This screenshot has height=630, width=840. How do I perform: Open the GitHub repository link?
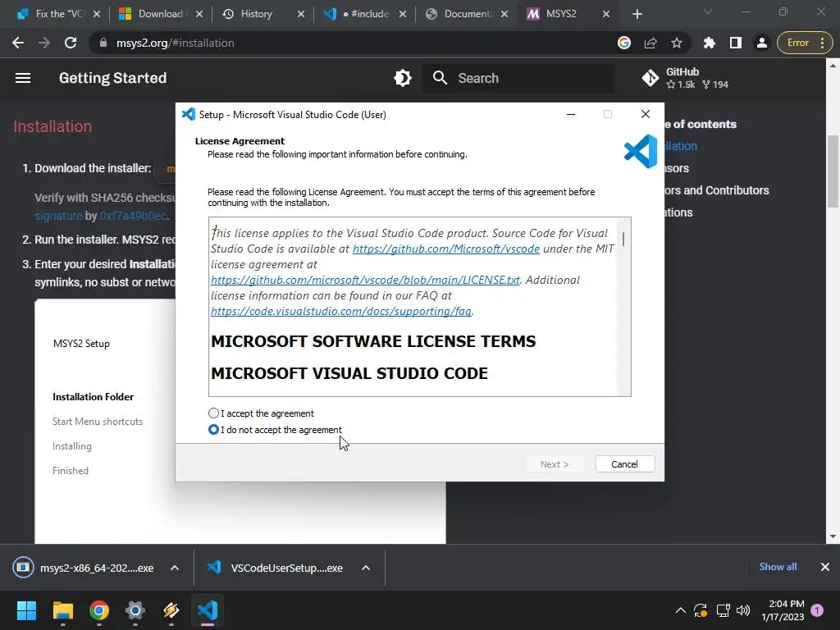point(685,78)
